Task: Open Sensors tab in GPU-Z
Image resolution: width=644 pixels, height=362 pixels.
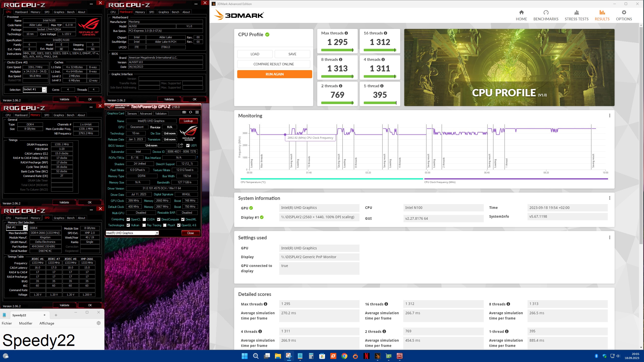Action: [132, 113]
